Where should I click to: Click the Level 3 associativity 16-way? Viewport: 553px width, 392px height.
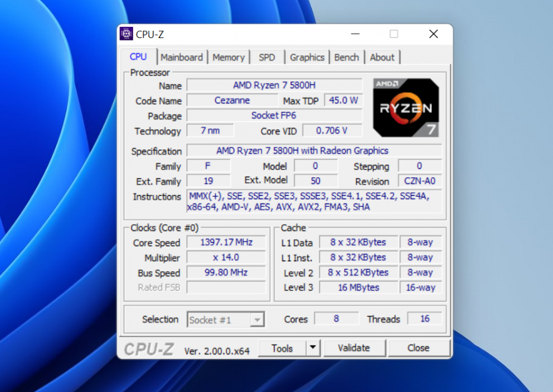tap(420, 287)
